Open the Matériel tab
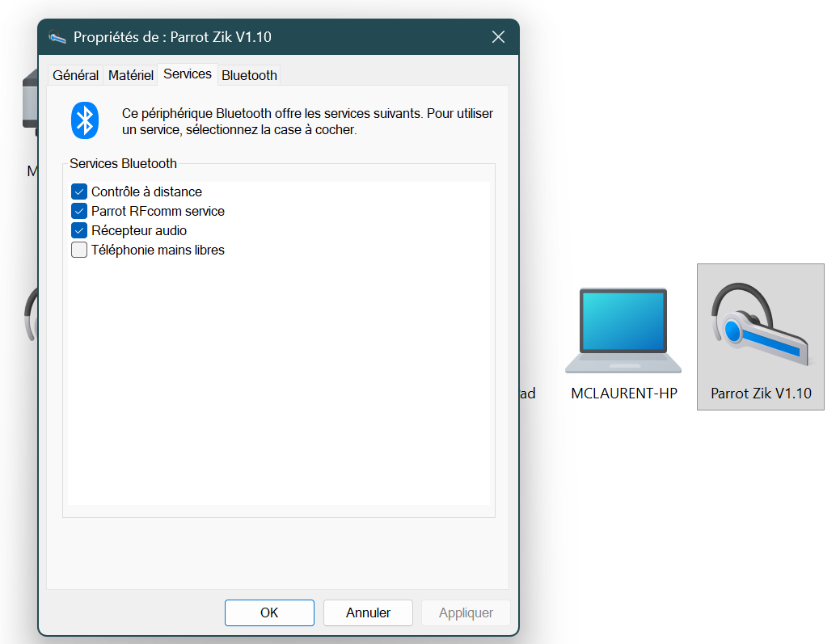840x644 pixels. (x=131, y=75)
